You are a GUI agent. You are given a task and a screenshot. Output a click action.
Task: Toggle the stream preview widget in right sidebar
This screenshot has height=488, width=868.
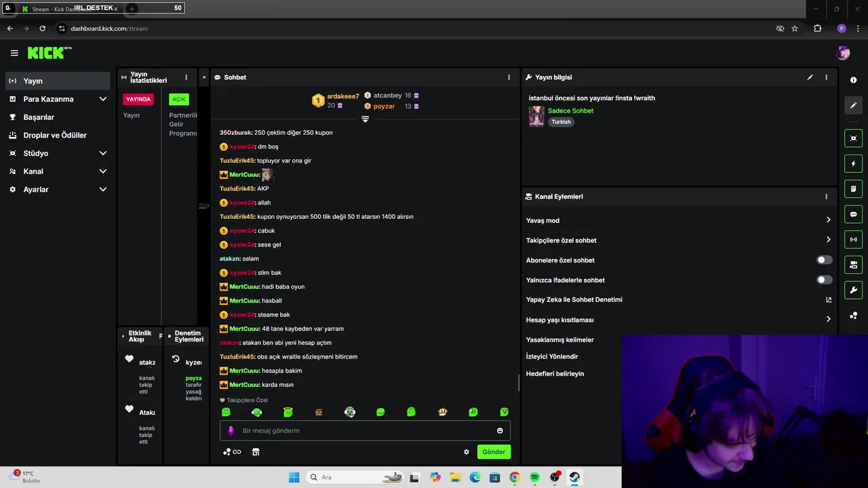[853, 138]
